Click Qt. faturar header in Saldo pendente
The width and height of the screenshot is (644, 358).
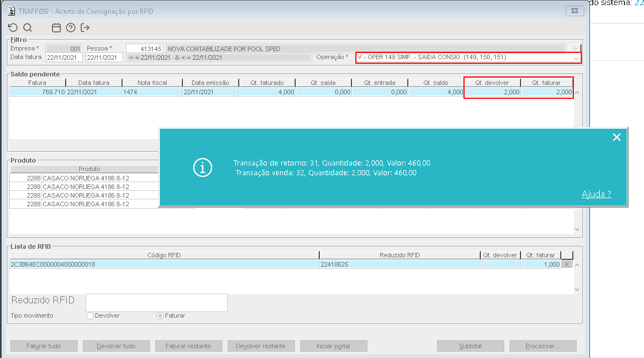(x=546, y=83)
